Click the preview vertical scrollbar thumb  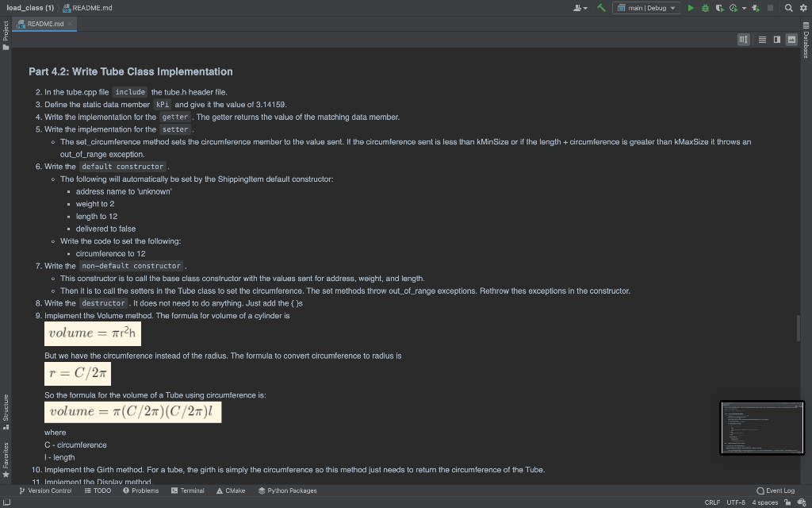click(x=798, y=328)
